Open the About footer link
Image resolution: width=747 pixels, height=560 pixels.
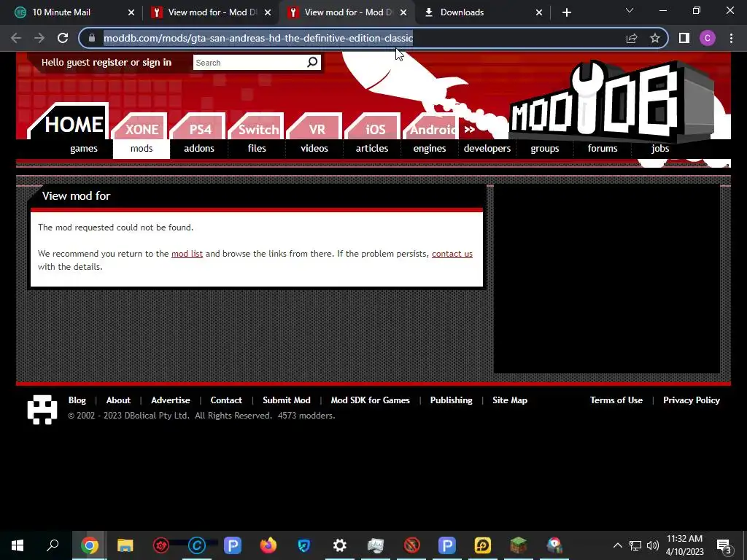click(118, 400)
